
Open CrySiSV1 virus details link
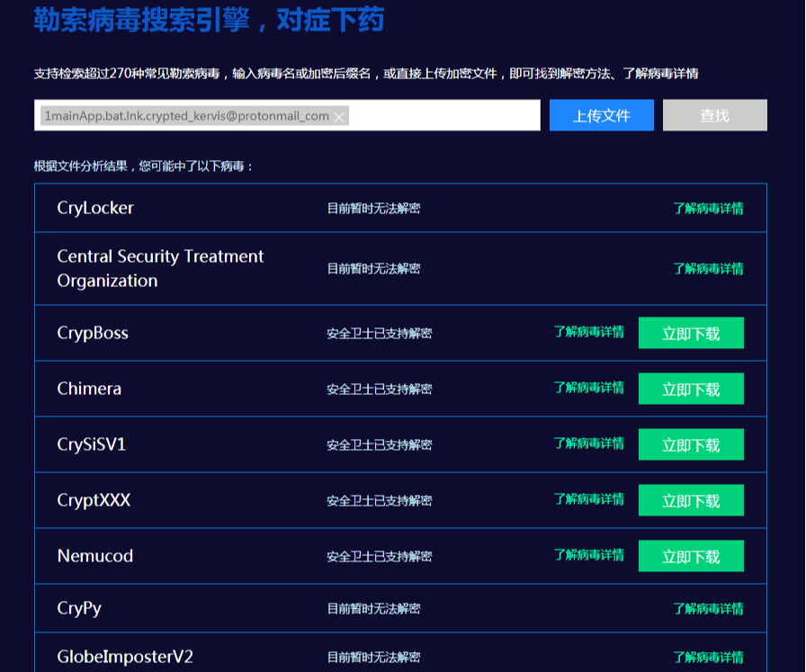(x=588, y=444)
